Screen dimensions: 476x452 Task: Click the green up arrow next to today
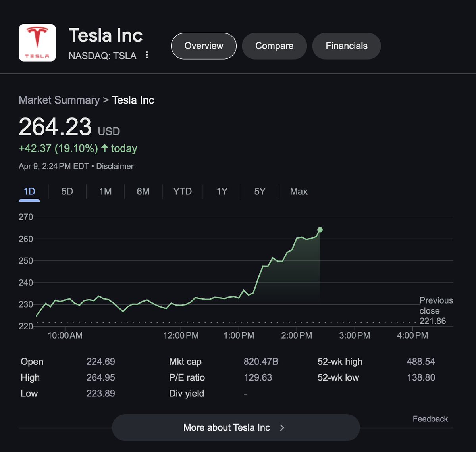(104, 148)
